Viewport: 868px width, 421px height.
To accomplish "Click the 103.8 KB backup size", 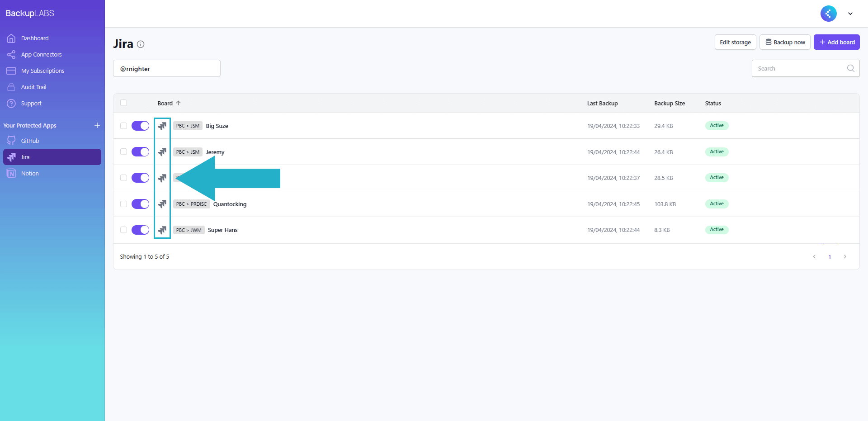I will click(x=665, y=204).
